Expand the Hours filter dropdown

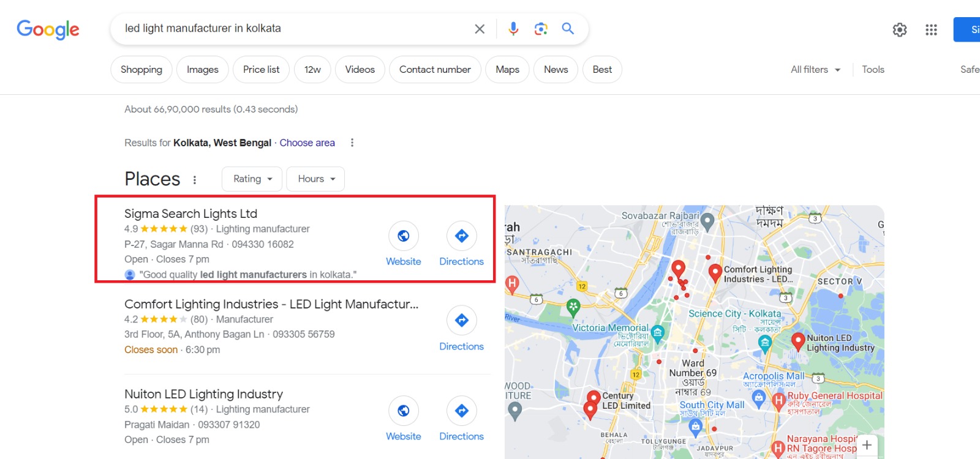(x=315, y=179)
